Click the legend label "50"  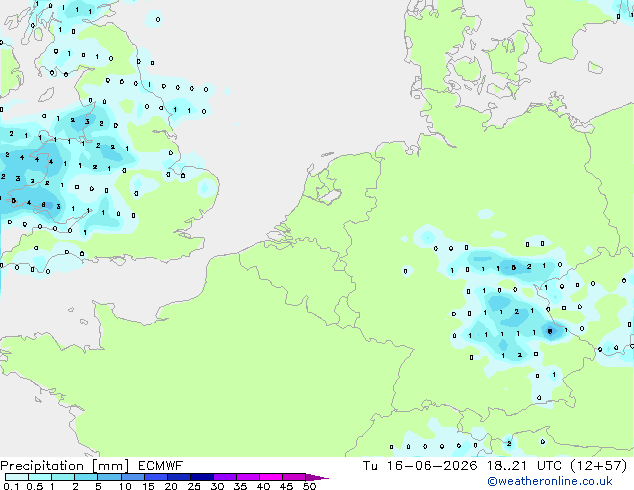[309, 486]
